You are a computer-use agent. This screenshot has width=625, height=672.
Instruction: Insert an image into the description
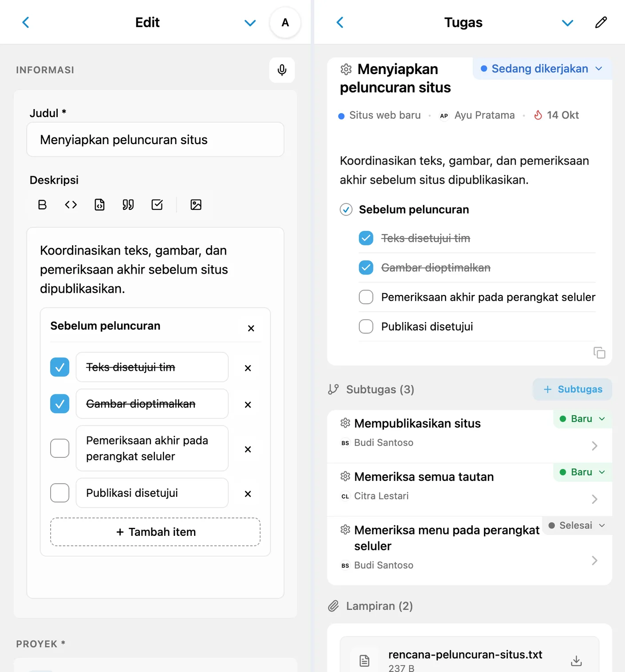(x=196, y=204)
